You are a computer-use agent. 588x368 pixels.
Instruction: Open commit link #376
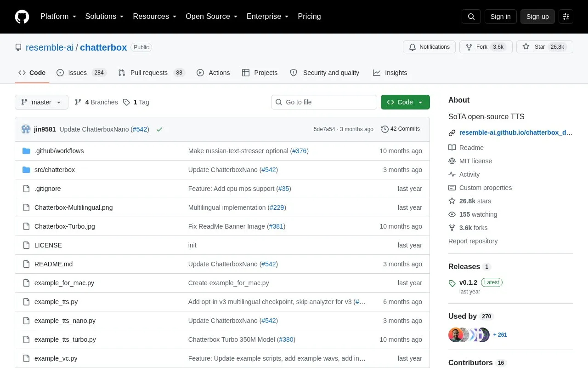coord(300,151)
